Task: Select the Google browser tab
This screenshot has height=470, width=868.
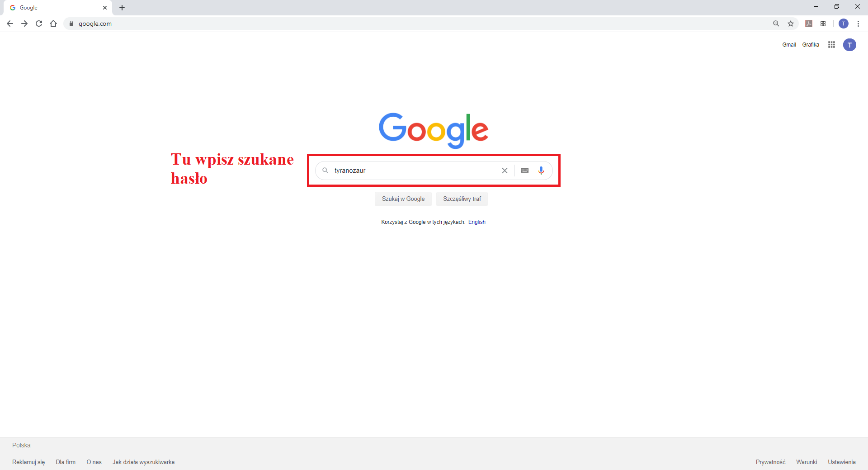Action: click(59, 8)
